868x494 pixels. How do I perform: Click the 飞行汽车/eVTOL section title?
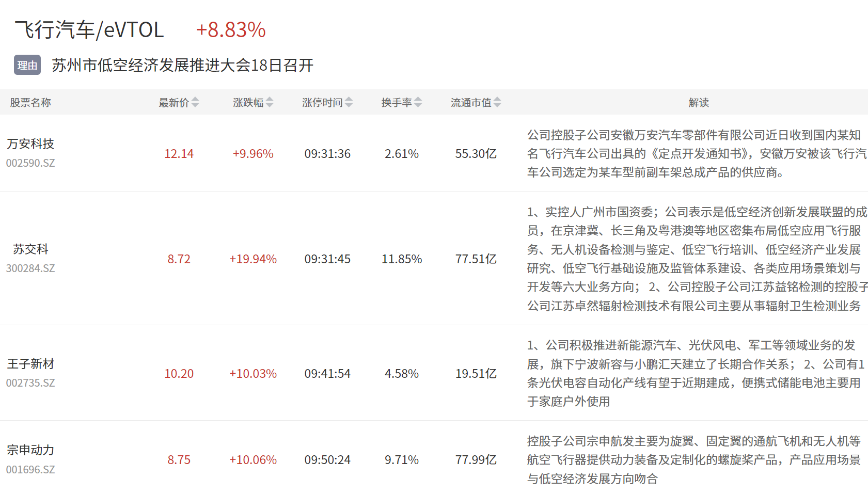coord(89,29)
